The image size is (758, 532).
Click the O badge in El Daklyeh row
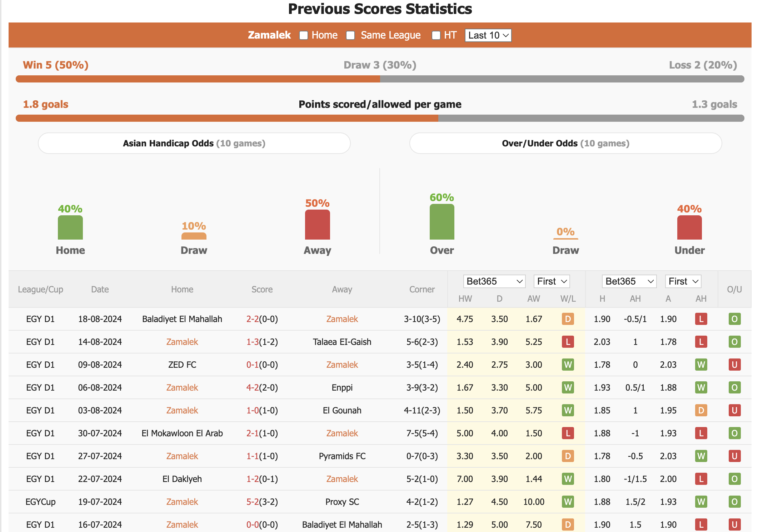(734, 479)
